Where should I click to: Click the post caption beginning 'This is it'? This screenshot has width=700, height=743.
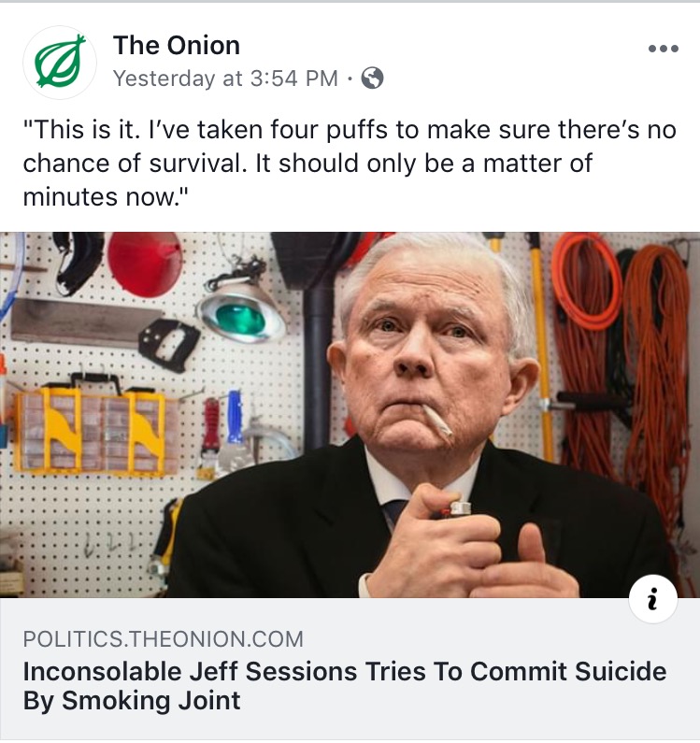coord(350,163)
